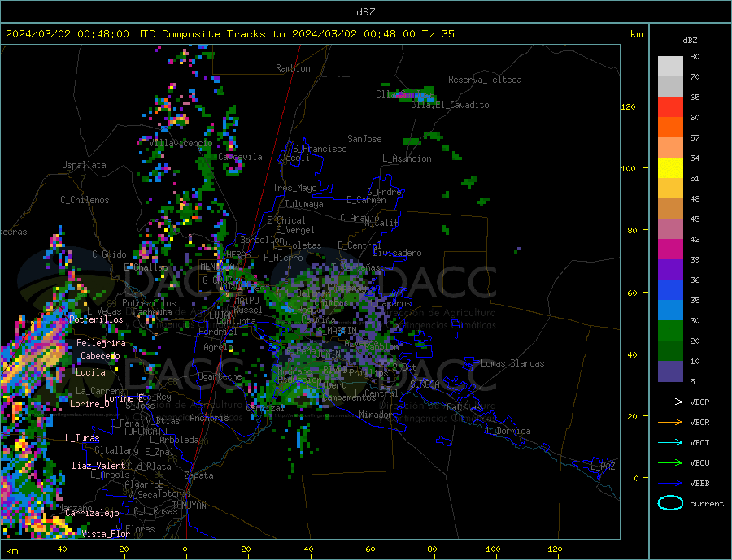Click the cyan VBCT arrow icon
This screenshot has height=560, width=732.
click(x=670, y=442)
